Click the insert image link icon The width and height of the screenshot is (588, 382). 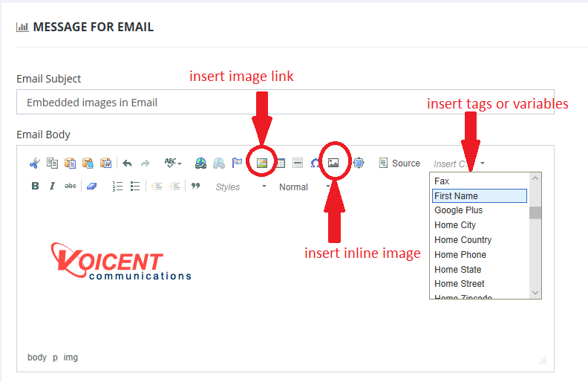tap(261, 164)
